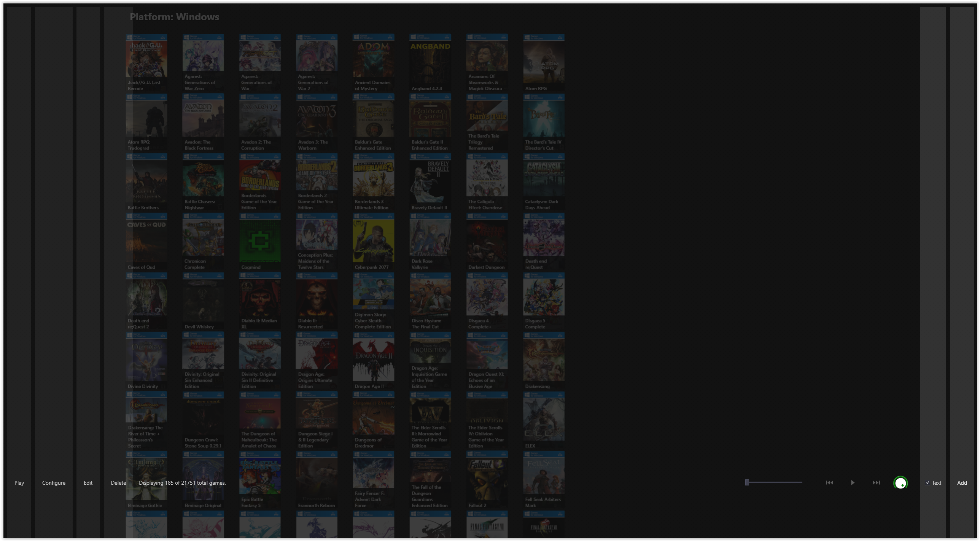Open the Configure option

pos(54,483)
